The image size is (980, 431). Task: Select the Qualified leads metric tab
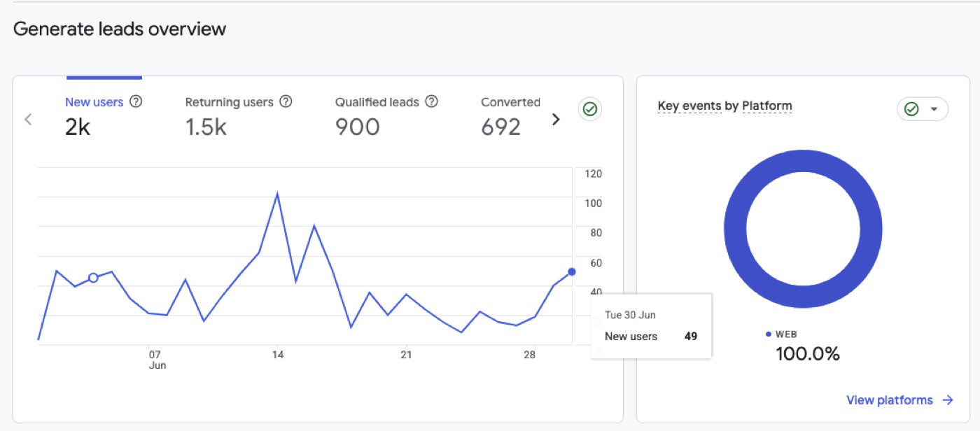tap(386, 116)
